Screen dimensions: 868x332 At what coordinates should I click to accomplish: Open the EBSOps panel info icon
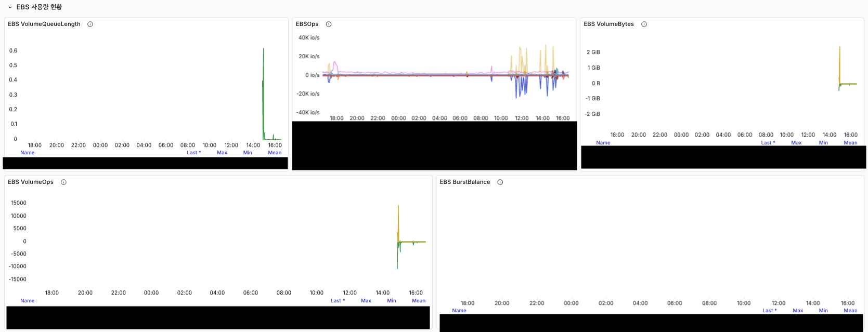329,24
